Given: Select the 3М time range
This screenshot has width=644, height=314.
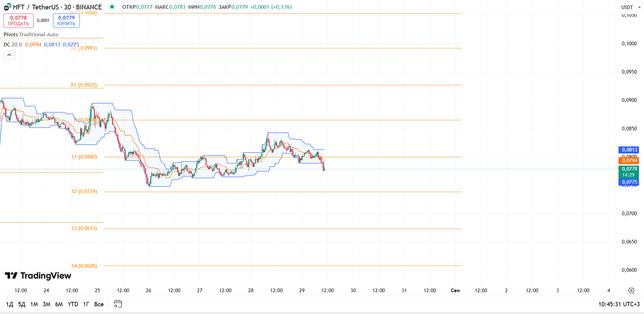Looking at the screenshot, I should tap(47, 304).
